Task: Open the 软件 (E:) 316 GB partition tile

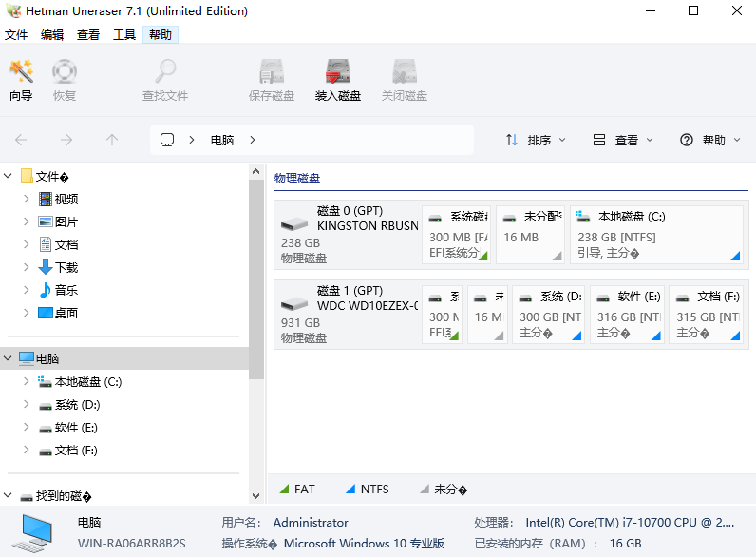Action: coord(627,315)
